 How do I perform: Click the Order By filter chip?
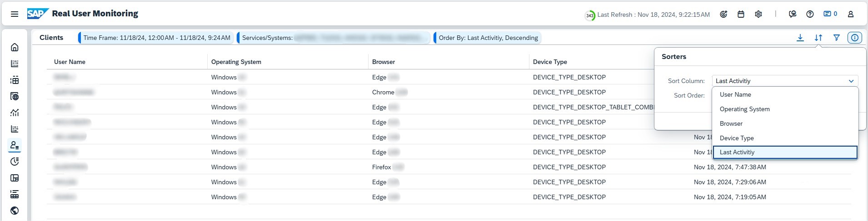(x=488, y=38)
